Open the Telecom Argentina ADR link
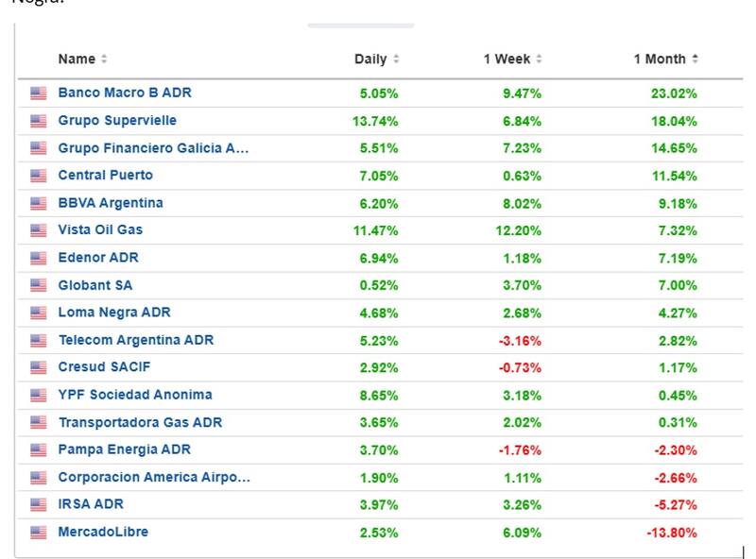Viewport: 756px width, 559px height. [136, 340]
